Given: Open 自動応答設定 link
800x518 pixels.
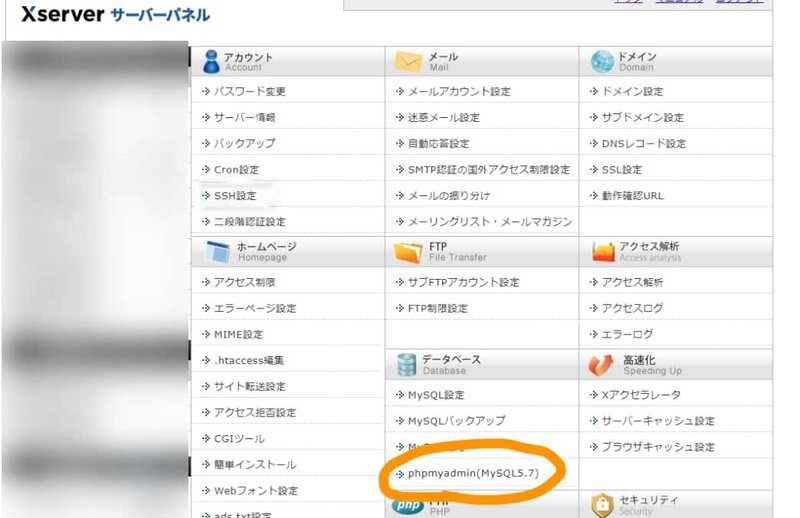Looking at the screenshot, I should point(438,143).
